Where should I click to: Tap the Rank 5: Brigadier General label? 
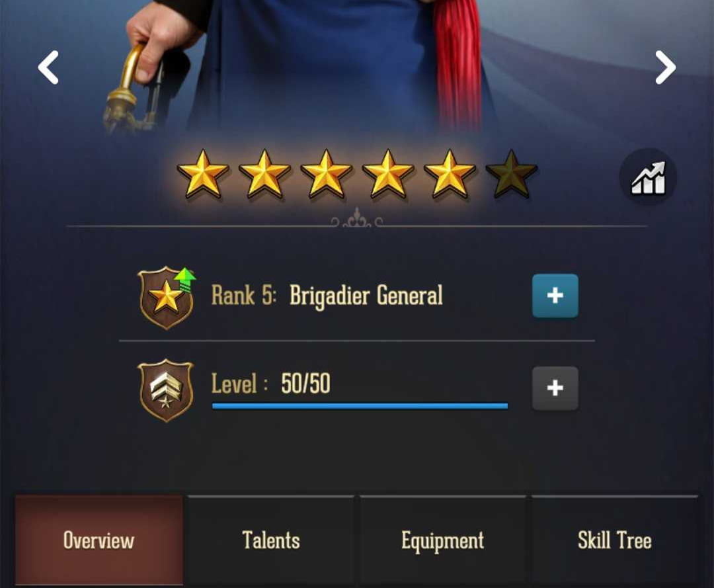[327, 296]
